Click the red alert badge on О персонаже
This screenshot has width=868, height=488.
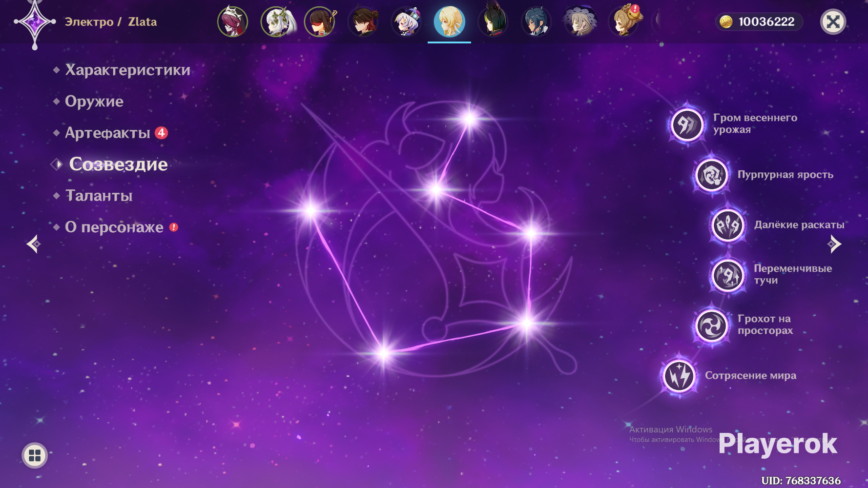tap(173, 227)
